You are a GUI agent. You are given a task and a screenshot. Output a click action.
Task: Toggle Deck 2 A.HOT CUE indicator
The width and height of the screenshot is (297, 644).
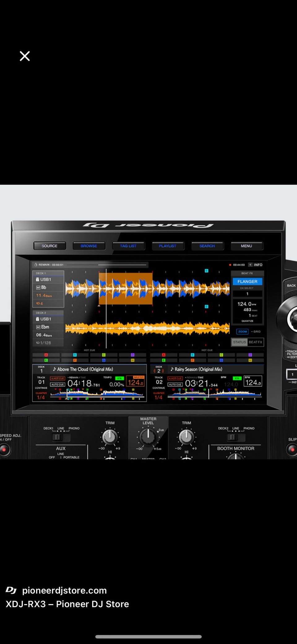click(x=175, y=378)
